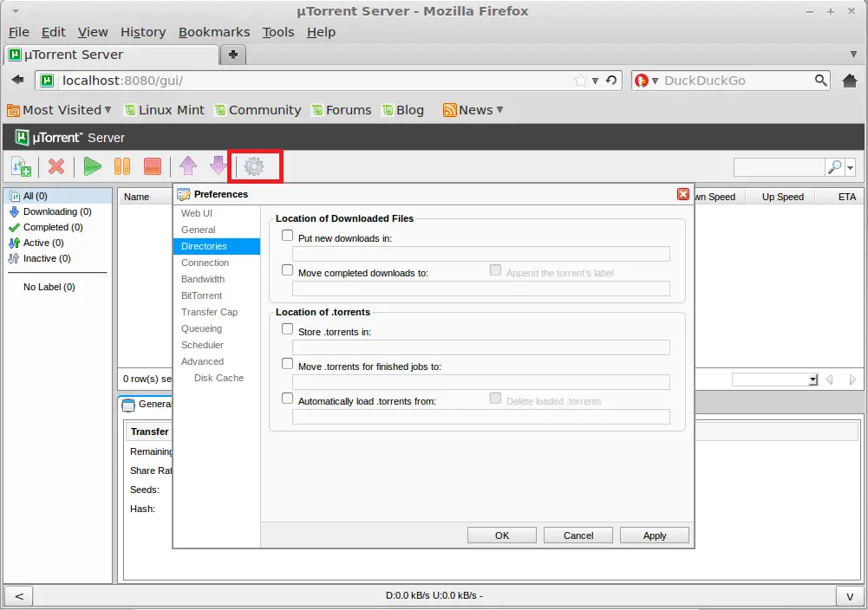Open the Edit menu
This screenshot has height=610, width=868.
tap(53, 32)
